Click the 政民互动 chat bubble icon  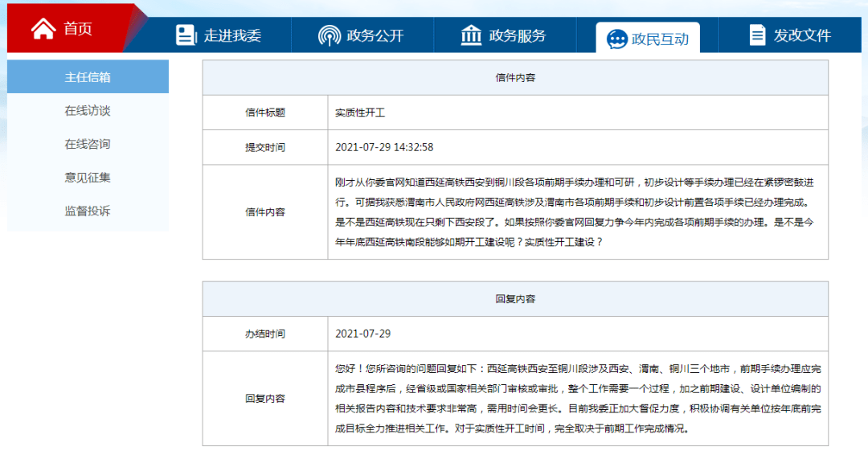click(616, 39)
